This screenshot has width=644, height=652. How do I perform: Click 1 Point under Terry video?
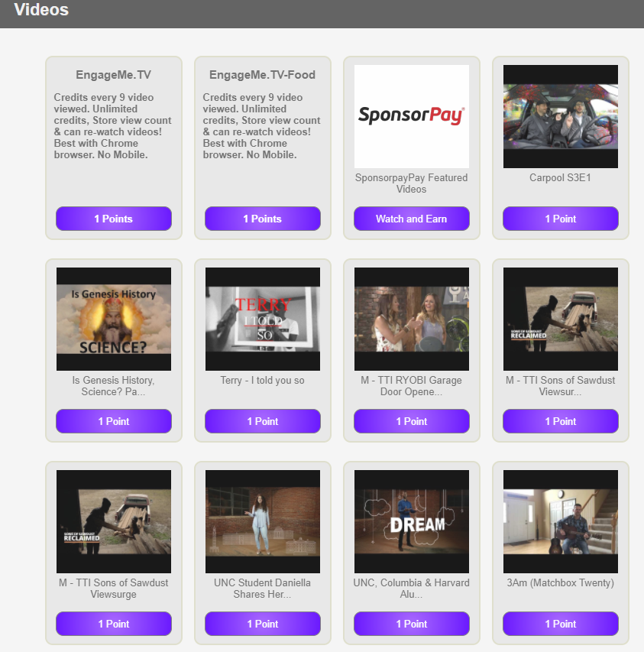click(262, 421)
